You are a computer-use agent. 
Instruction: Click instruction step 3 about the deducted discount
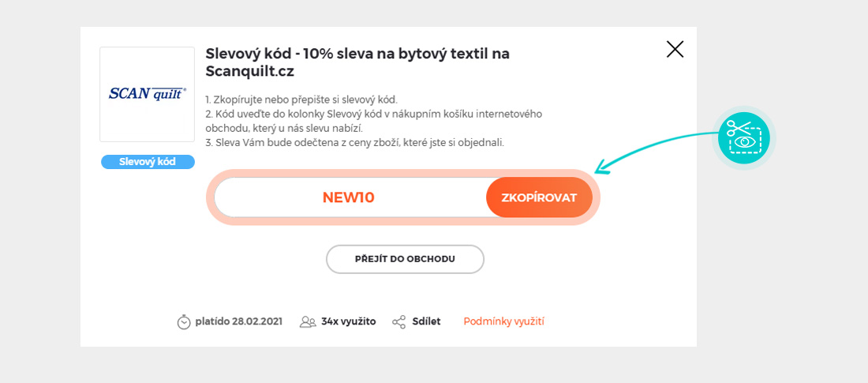[x=354, y=142]
